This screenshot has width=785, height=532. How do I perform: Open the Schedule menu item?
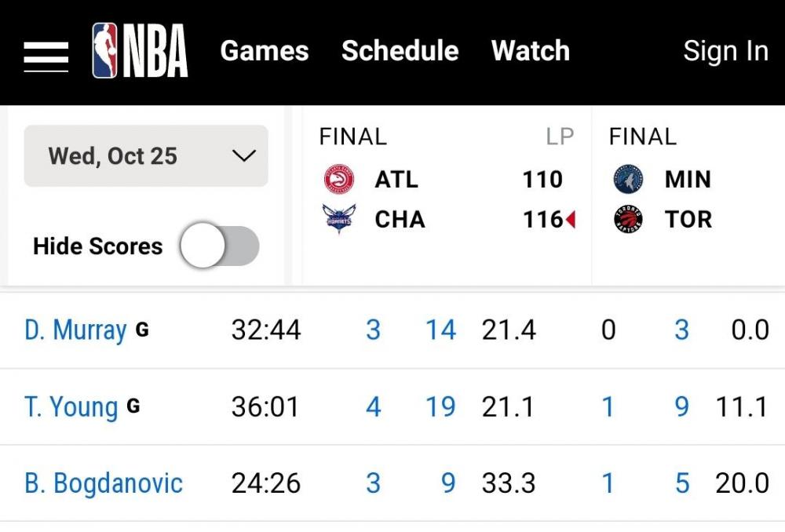pos(400,51)
